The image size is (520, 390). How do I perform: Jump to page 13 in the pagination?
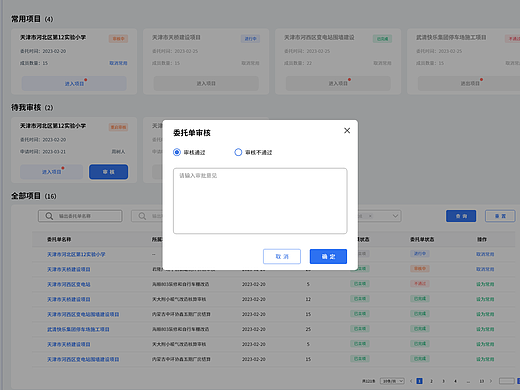(481, 381)
